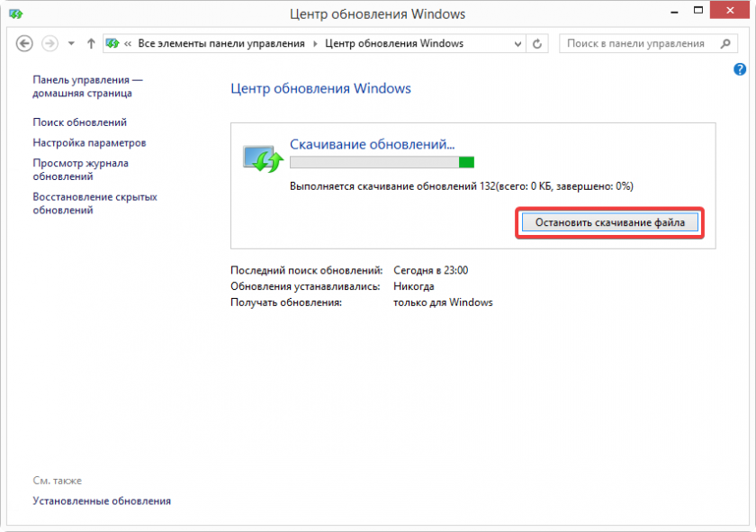Open the 'Поиск обновлений' link
This screenshot has height=532, width=756.
tap(79, 122)
